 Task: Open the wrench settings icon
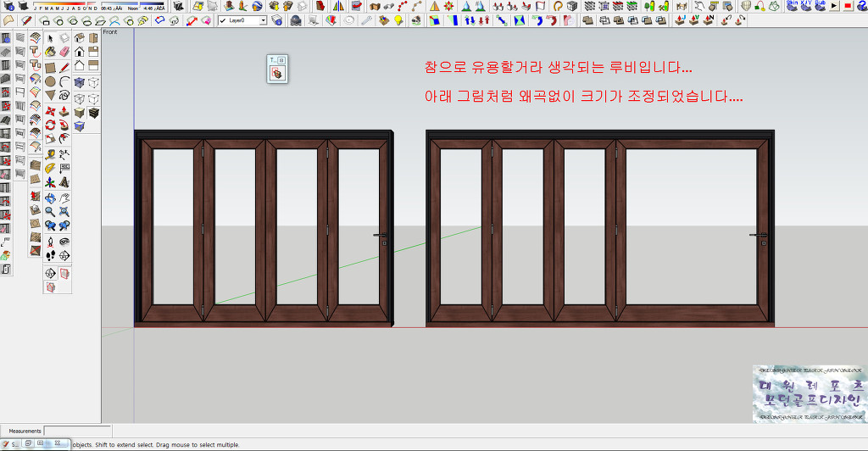366,20
